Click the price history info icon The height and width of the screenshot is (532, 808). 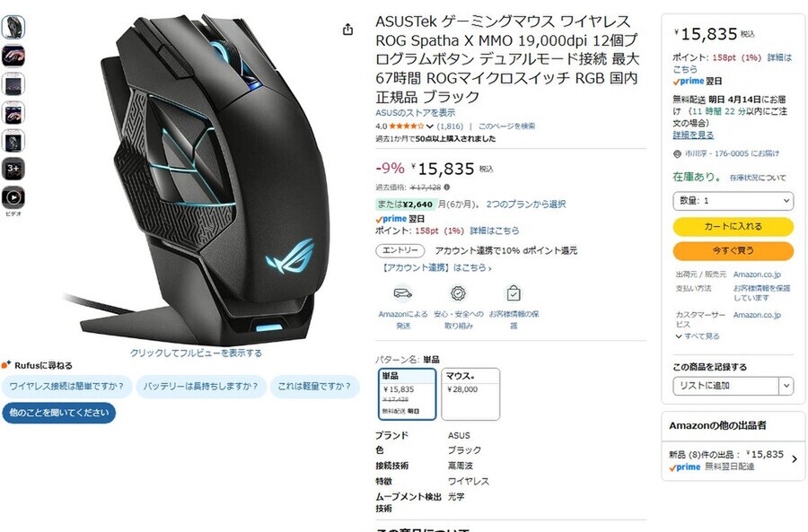click(x=447, y=187)
